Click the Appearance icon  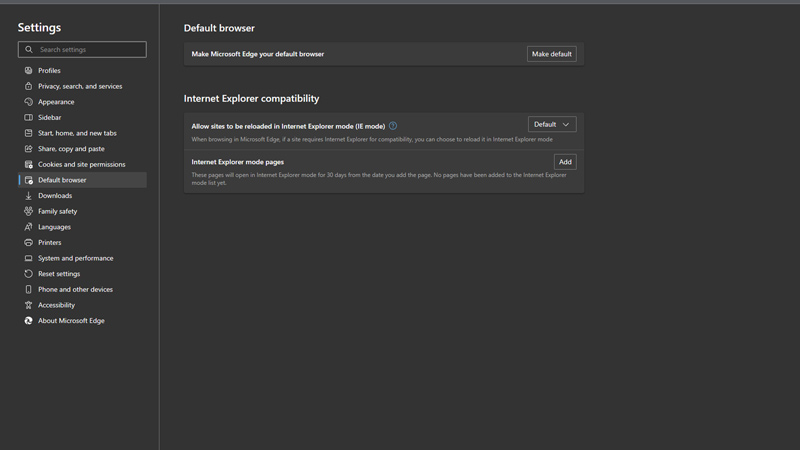pos(29,102)
